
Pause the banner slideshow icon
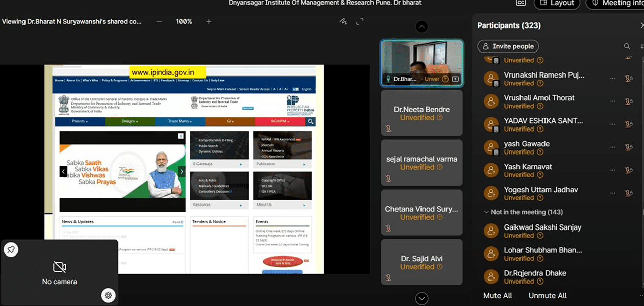[x=181, y=136]
